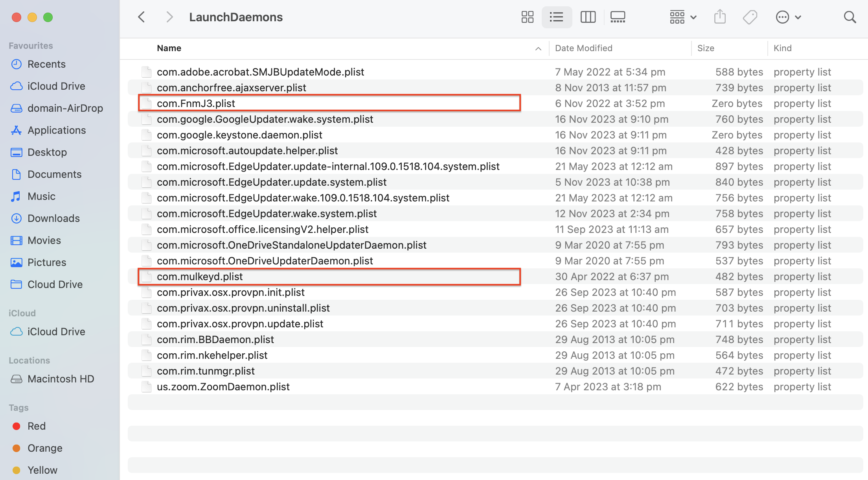868x480 pixels.
Task: Select com.mulkeyd.plist file
Action: (x=199, y=277)
